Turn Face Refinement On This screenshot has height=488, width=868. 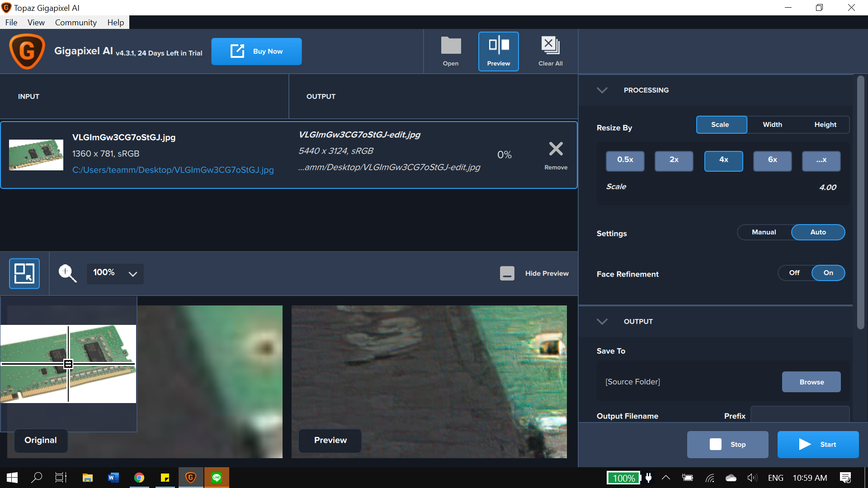pos(828,273)
